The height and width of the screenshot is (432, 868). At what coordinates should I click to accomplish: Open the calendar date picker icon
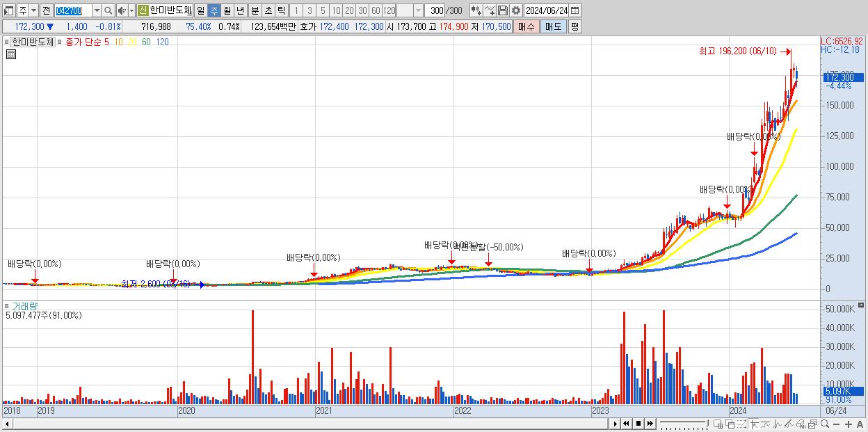pyautogui.click(x=575, y=10)
